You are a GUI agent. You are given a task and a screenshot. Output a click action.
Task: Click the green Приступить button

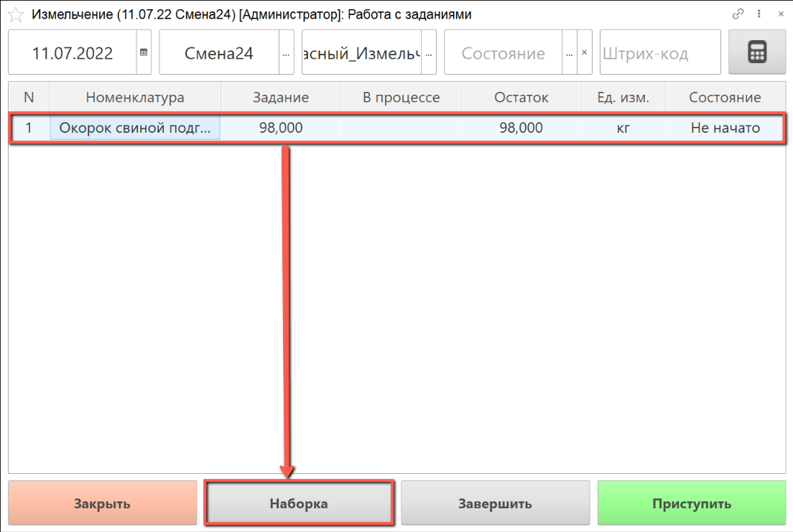pyautogui.click(x=691, y=503)
